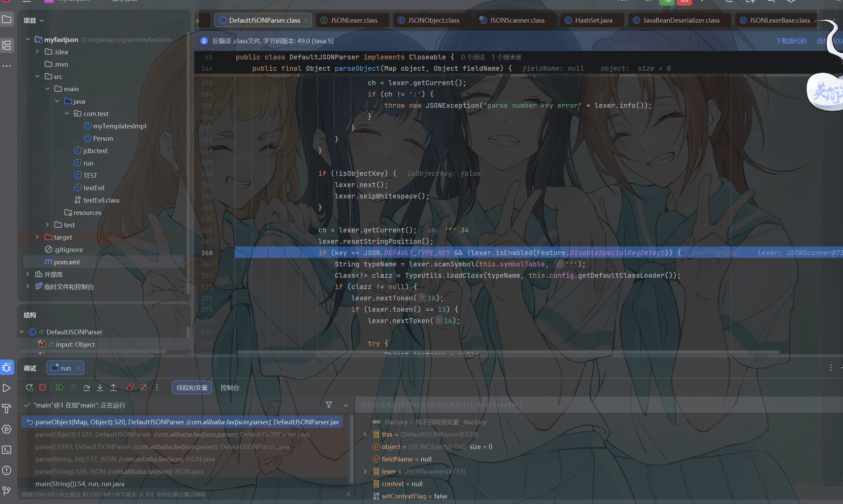Click the 下载源代码 download sources link
The image size is (843, 504).
(x=791, y=41)
